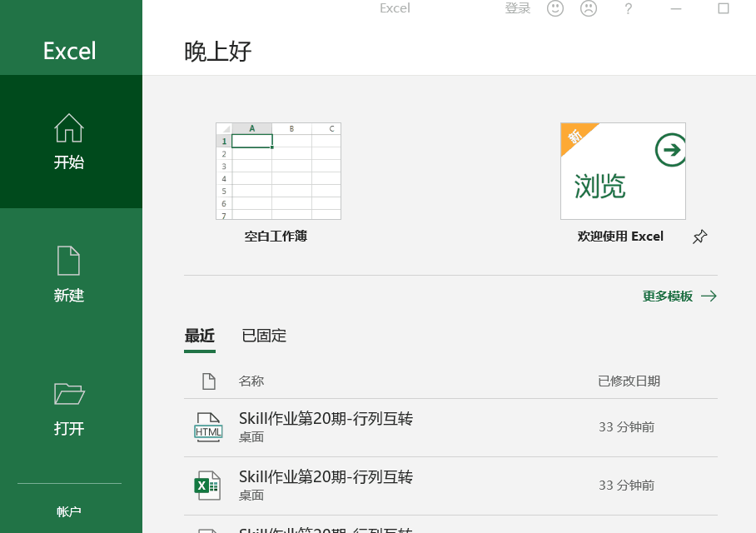This screenshot has width=756, height=533.
Task: Open the 新建 new page
Action: click(71, 275)
